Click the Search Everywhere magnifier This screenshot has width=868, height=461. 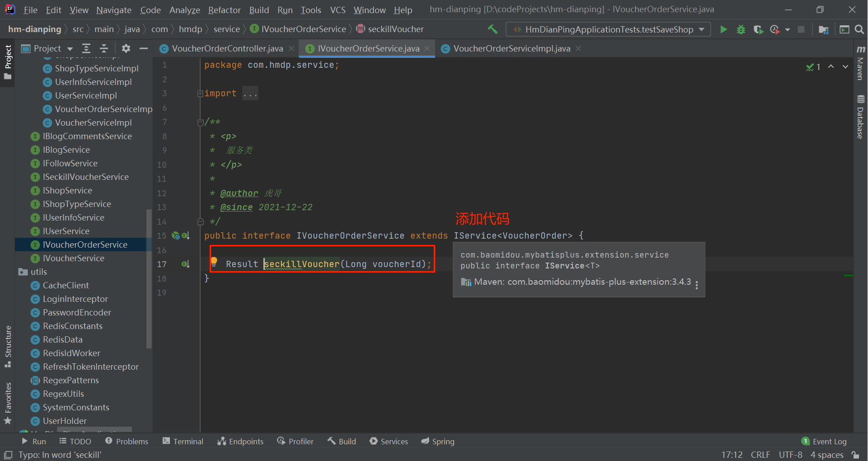pos(859,29)
